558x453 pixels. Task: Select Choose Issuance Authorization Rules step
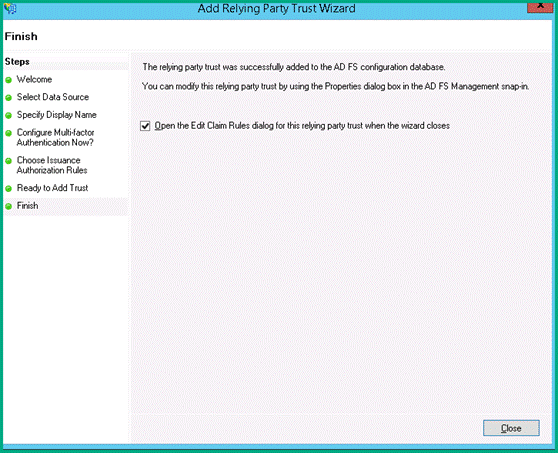[x=52, y=165]
